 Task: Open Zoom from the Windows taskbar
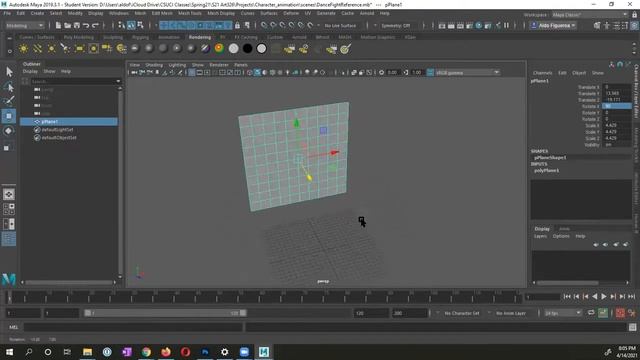pos(244,352)
